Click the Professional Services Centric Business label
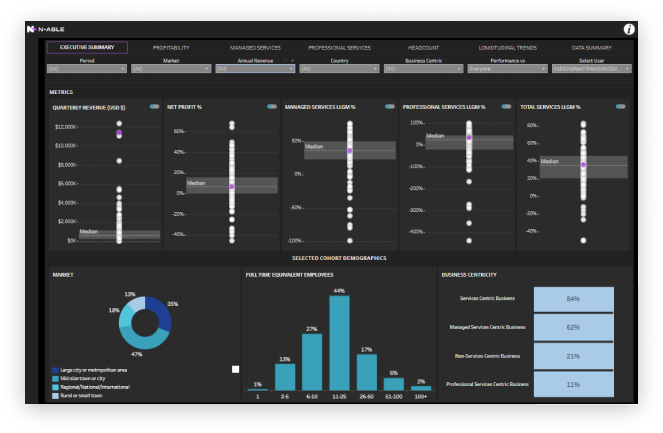The width and height of the screenshot is (663, 433). coord(487,384)
